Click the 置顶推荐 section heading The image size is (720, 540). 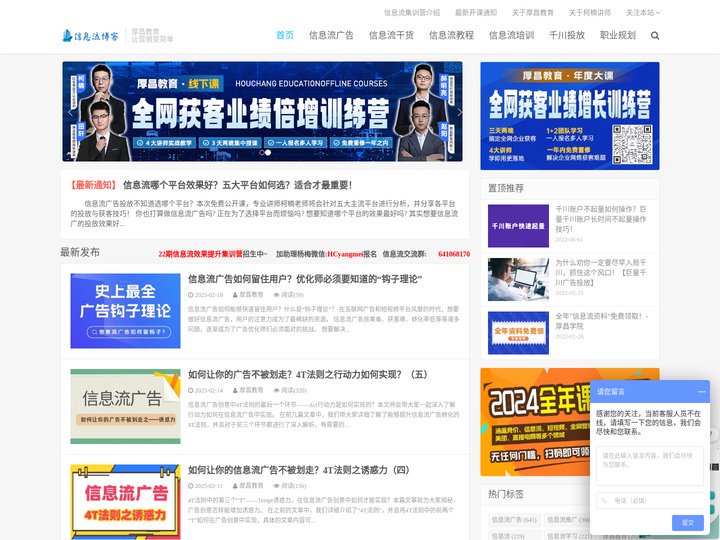[506, 188]
